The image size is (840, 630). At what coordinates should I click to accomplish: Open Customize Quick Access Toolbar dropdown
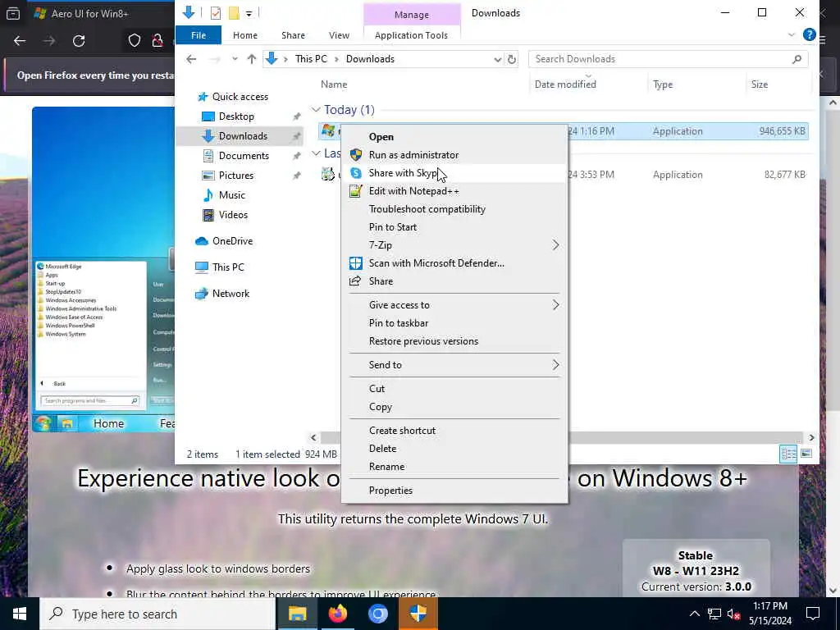pyautogui.click(x=249, y=13)
